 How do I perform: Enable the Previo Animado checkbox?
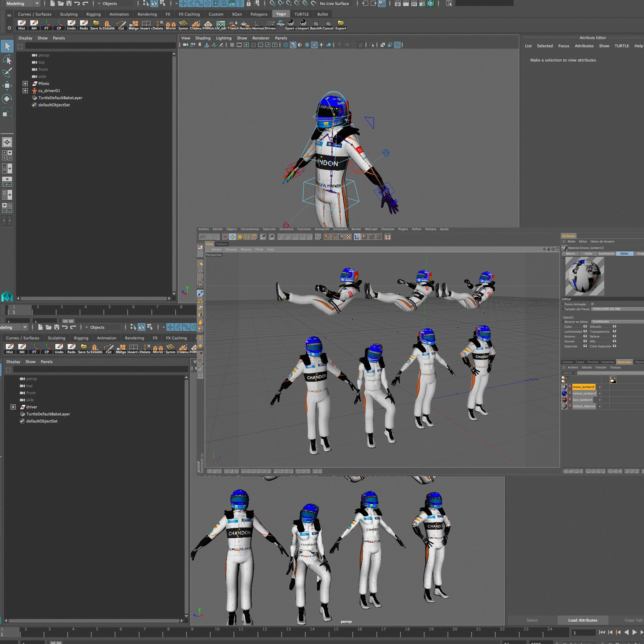point(592,304)
